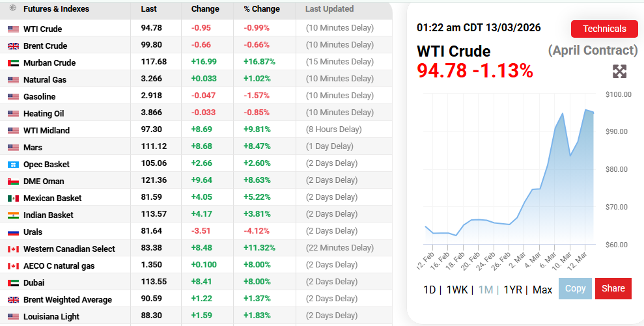644x326 pixels.
Task: Click the UAE flag beside Dubai
Action: coord(13,282)
